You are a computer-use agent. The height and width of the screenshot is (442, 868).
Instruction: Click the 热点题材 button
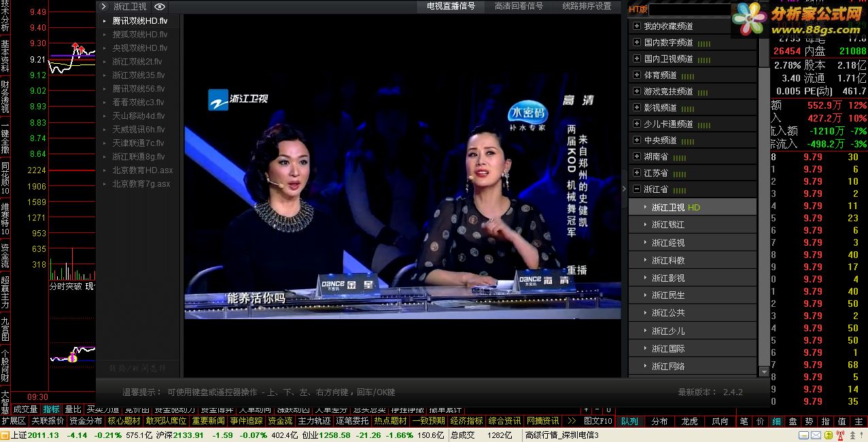pos(390,421)
